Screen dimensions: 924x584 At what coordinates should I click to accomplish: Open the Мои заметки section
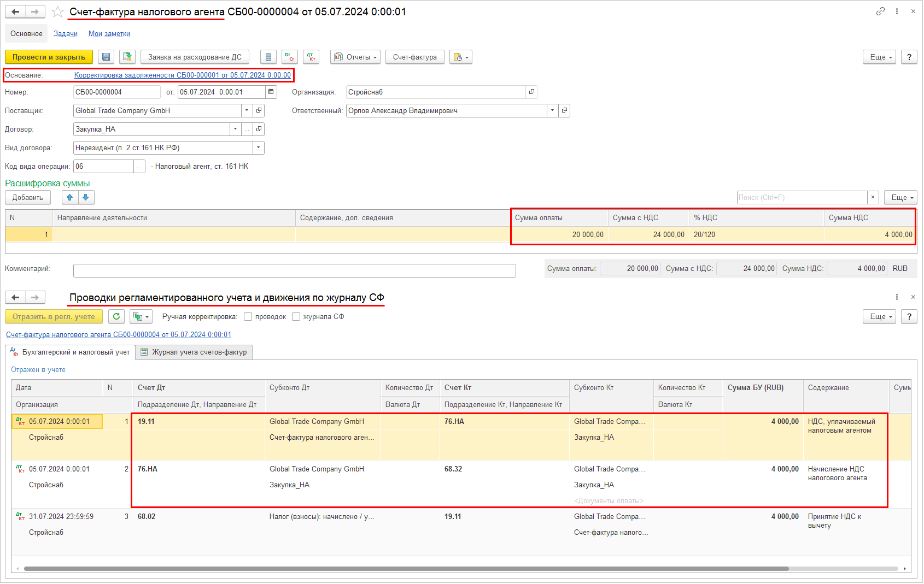(109, 33)
